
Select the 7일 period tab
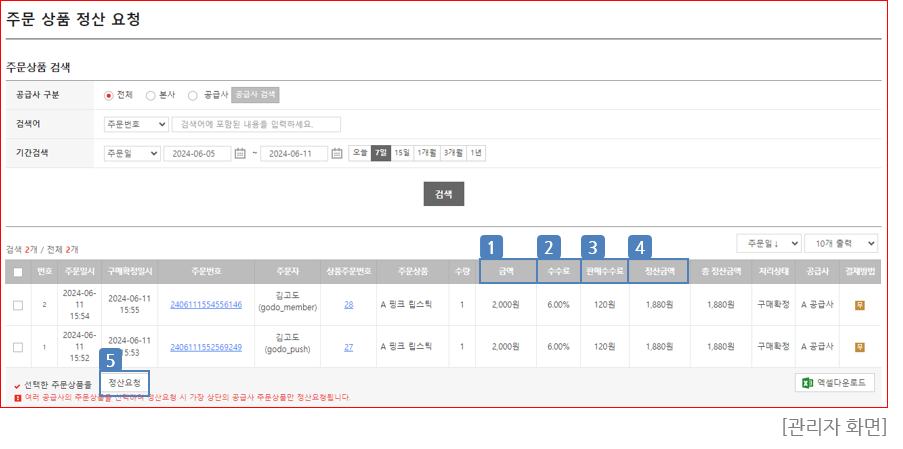point(380,153)
